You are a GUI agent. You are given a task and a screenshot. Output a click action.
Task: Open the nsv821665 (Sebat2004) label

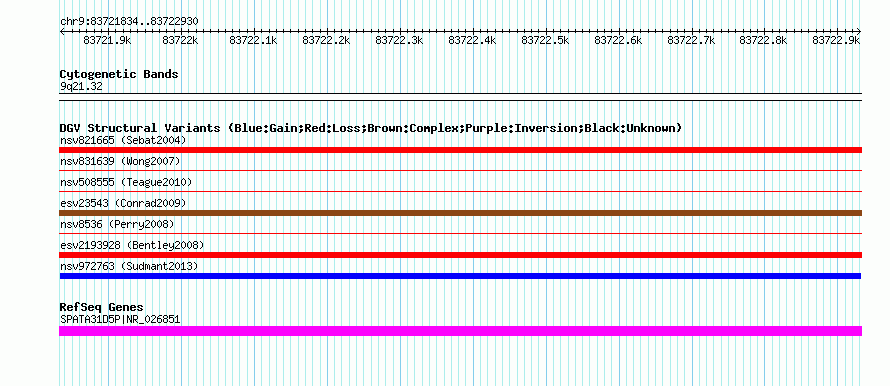123,140
